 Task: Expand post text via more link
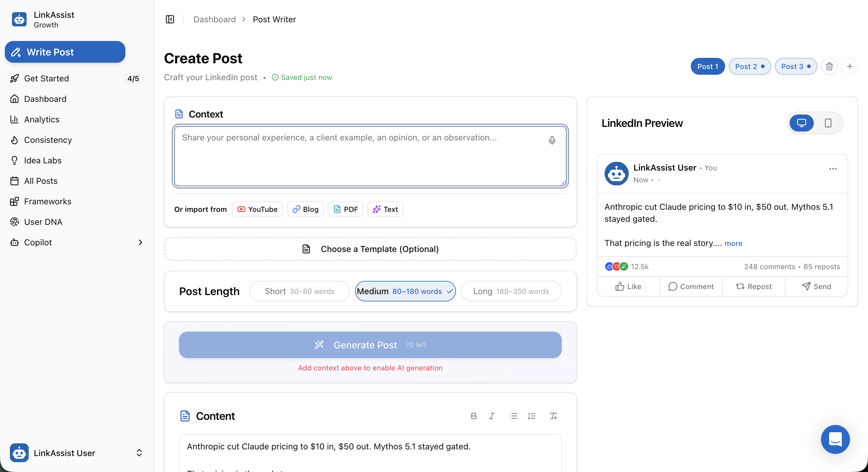pos(733,243)
